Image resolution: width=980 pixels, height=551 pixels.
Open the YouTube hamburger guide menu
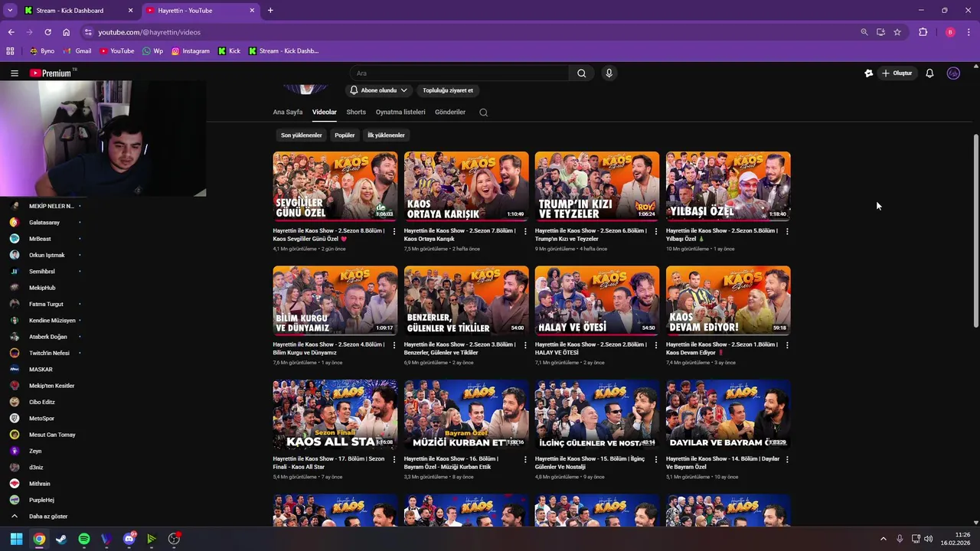pyautogui.click(x=15, y=73)
